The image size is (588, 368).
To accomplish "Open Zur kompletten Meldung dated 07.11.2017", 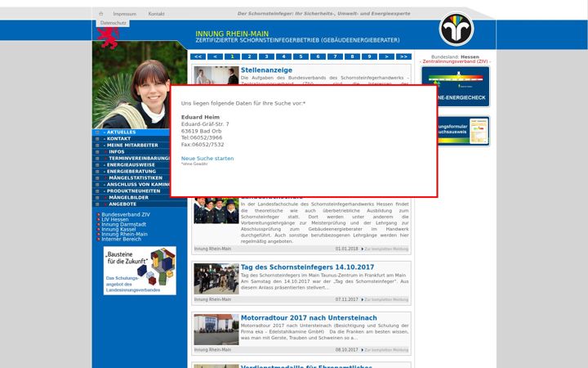I will coord(385,299).
